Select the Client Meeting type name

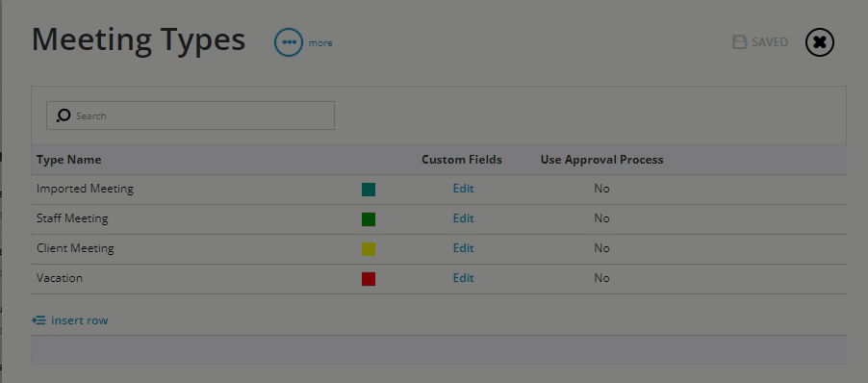point(75,248)
